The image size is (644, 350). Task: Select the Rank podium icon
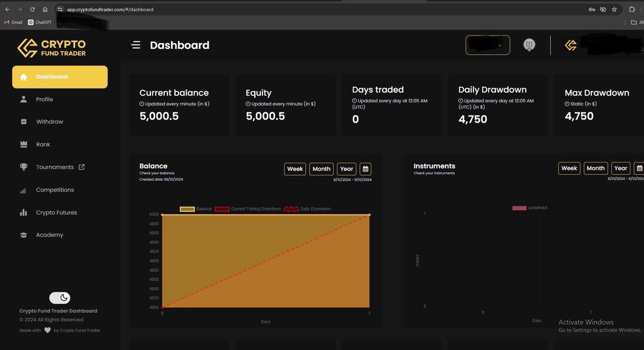pyautogui.click(x=24, y=144)
